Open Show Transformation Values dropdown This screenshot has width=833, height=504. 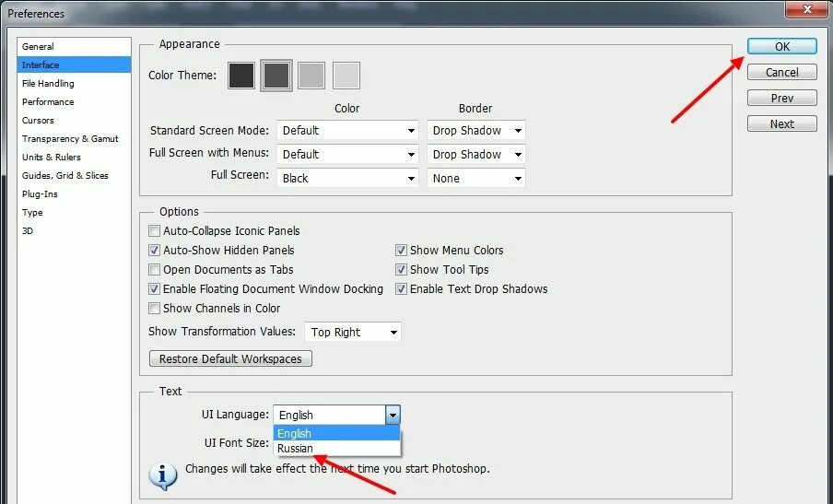click(x=353, y=332)
